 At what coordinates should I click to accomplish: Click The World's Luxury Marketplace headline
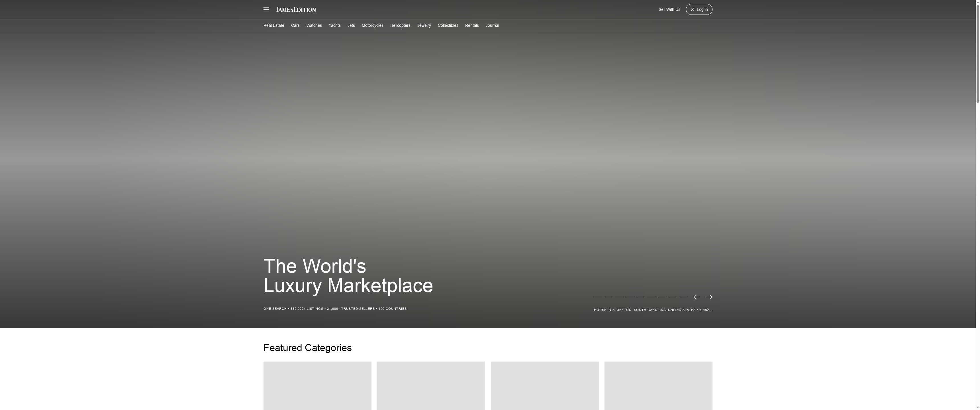coord(348,276)
